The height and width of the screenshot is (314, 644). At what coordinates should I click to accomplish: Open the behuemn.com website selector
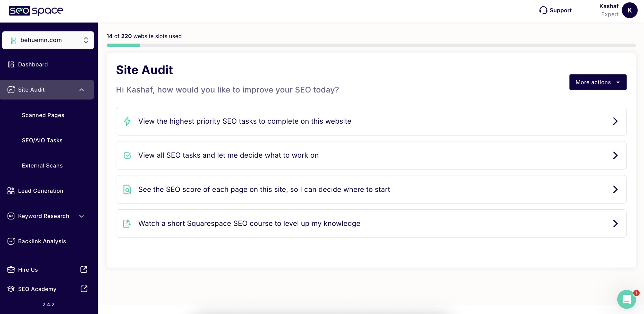pyautogui.click(x=48, y=40)
